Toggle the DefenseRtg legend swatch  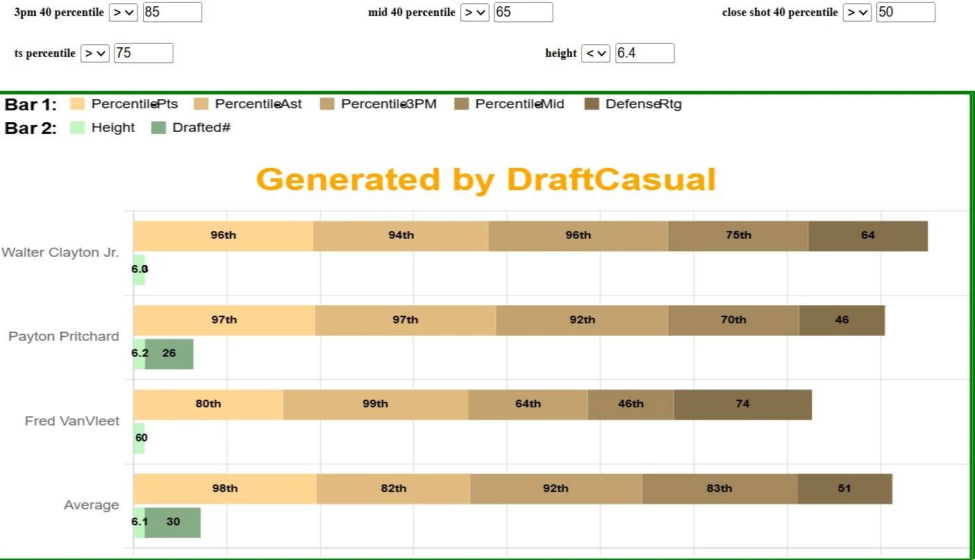[592, 104]
